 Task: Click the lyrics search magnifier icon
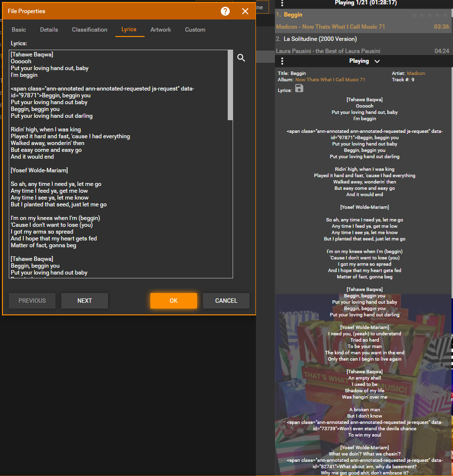pyautogui.click(x=241, y=58)
